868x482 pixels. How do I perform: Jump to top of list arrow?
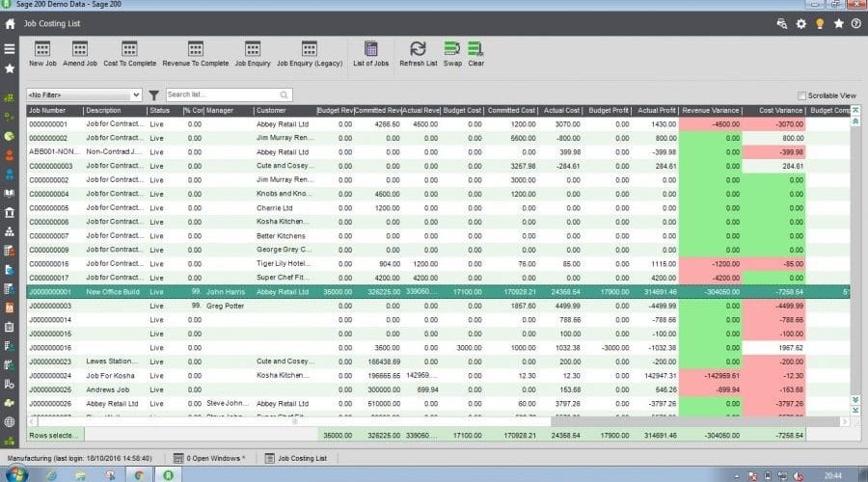(x=855, y=111)
